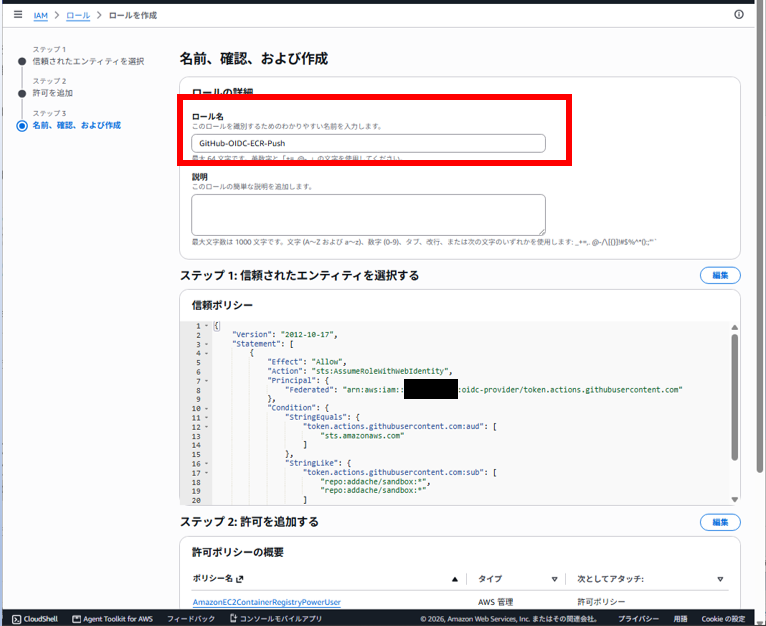This screenshot has width=766, height=626.
Task: Click trust policy scroll up arrow
Action: coord(735,327)
